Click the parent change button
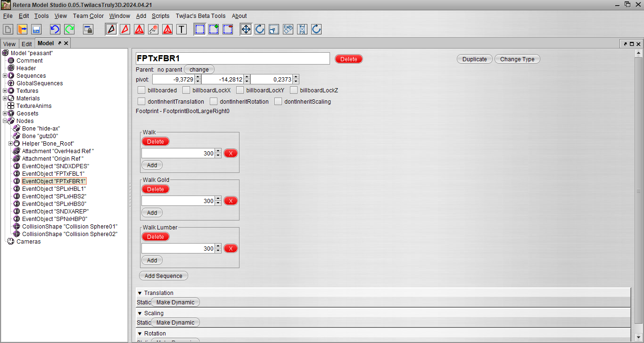 coord(199,70)
